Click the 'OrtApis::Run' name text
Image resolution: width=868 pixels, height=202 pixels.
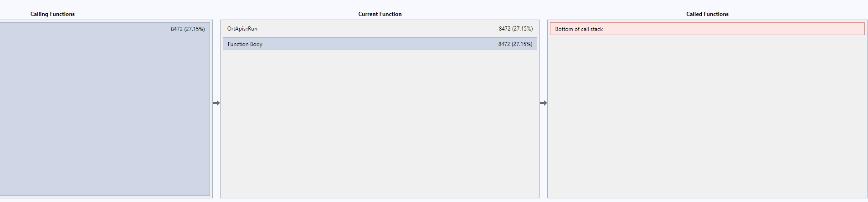point(242,29)
